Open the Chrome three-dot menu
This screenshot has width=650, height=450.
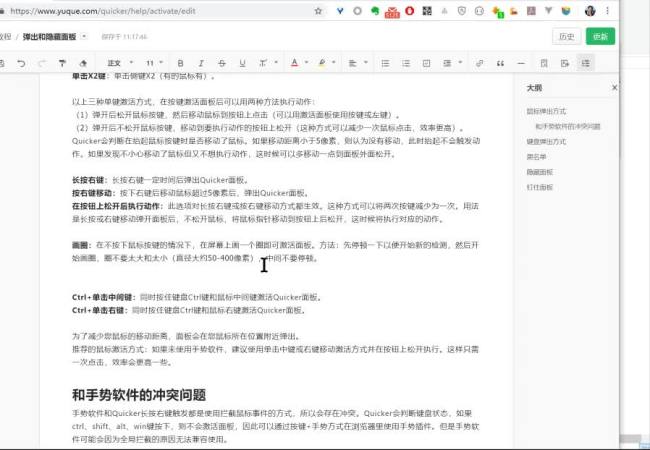pyautogui.click(x=607, y=11)
